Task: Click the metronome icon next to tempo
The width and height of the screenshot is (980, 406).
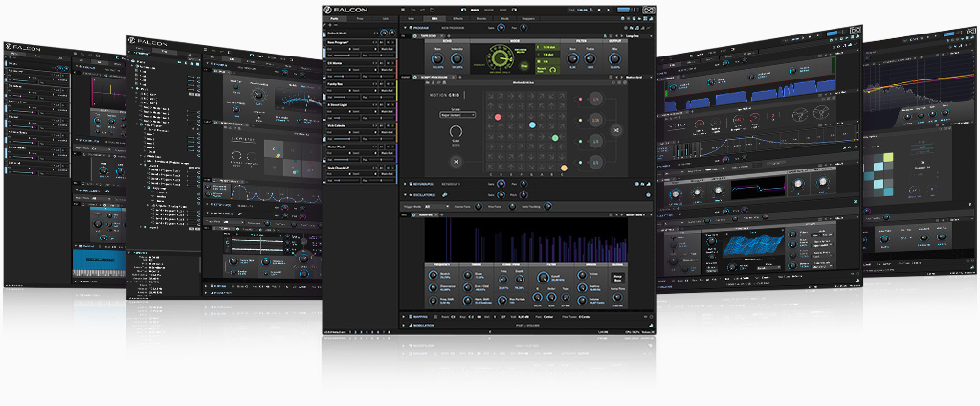Action: click(x=591, y=10)
